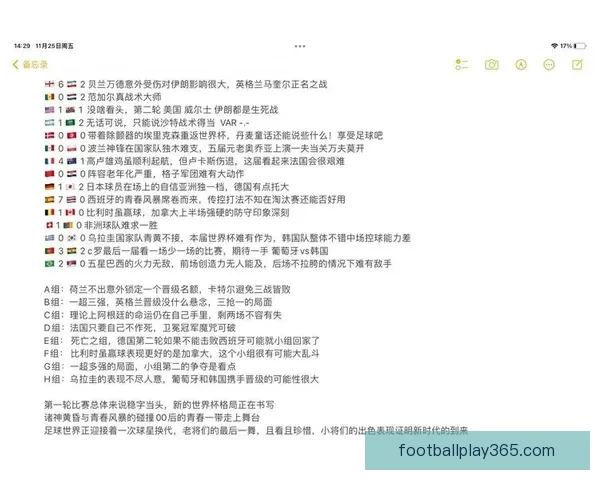Click the Portugal flag before score 3
This screenshot has height=480, width=600.
click(49, 251)
